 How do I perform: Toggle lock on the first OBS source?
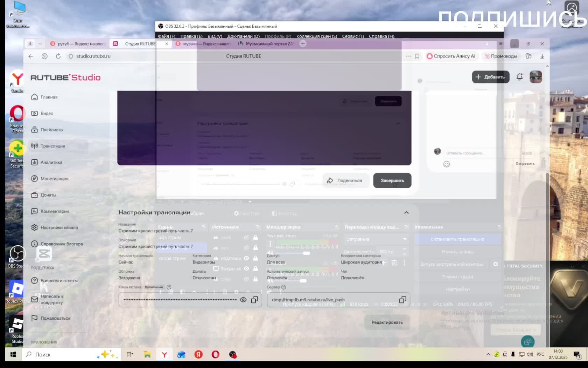[x=255, y=238]
